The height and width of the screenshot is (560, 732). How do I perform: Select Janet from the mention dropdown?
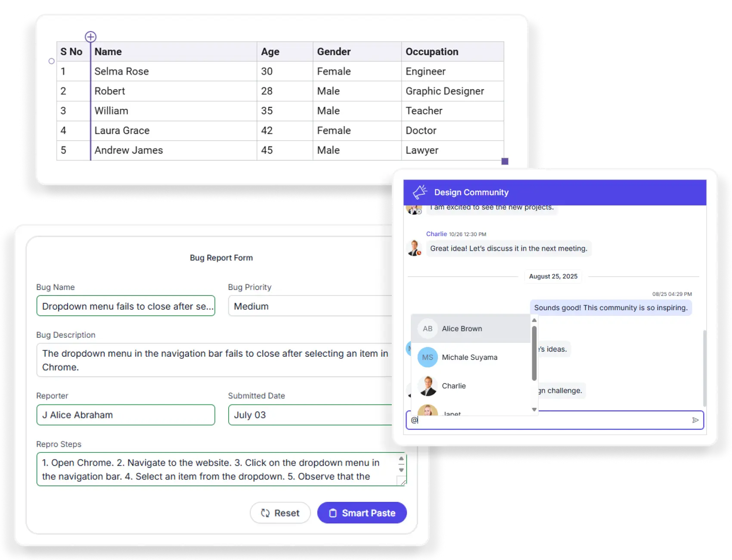pos(451,413)
